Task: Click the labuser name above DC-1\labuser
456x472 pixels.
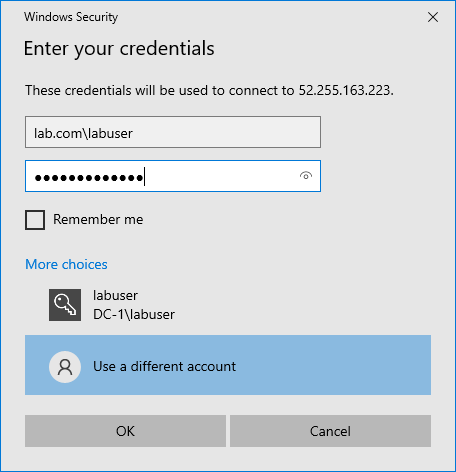Action: 115,295
